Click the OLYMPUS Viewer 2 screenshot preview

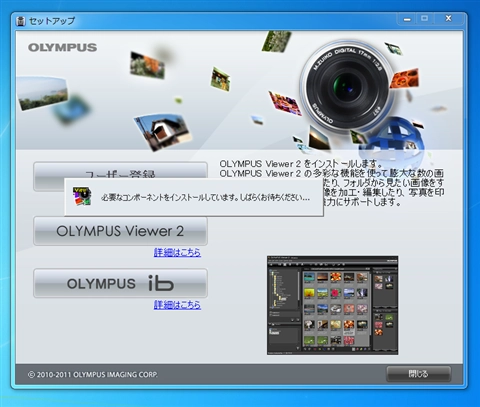point(332,305)
